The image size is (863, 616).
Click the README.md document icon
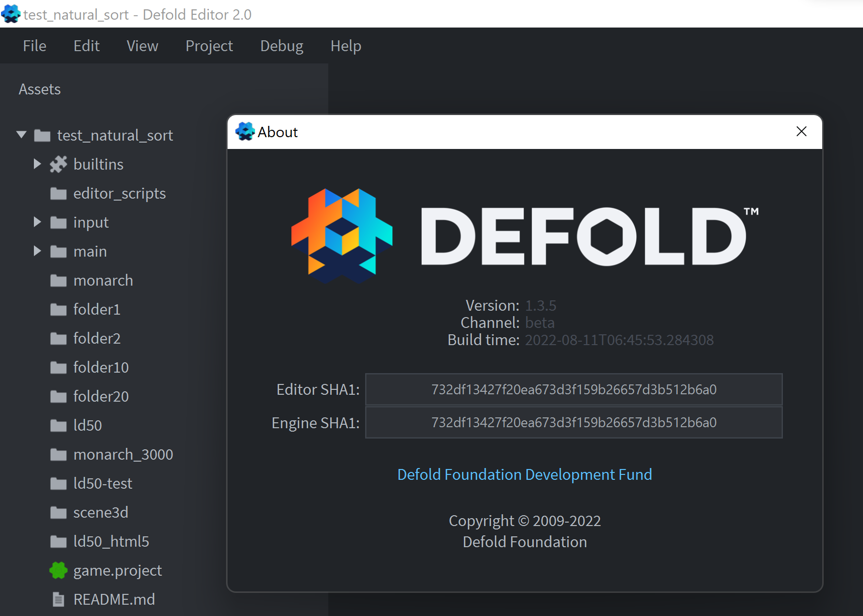(58, 599)
